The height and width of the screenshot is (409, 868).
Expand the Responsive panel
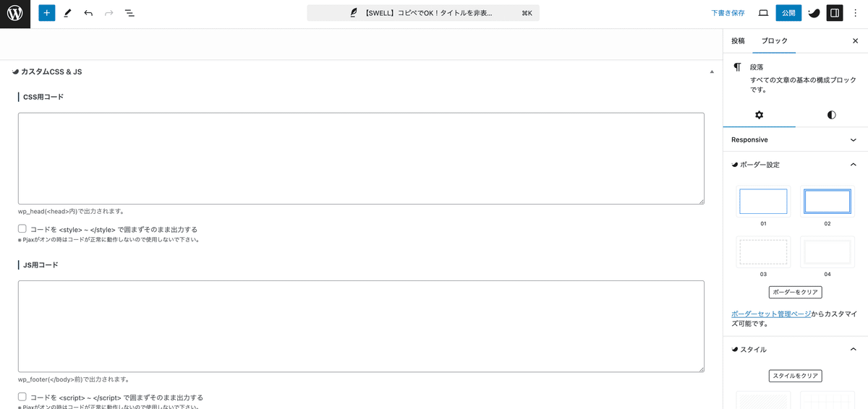point(795,139)
